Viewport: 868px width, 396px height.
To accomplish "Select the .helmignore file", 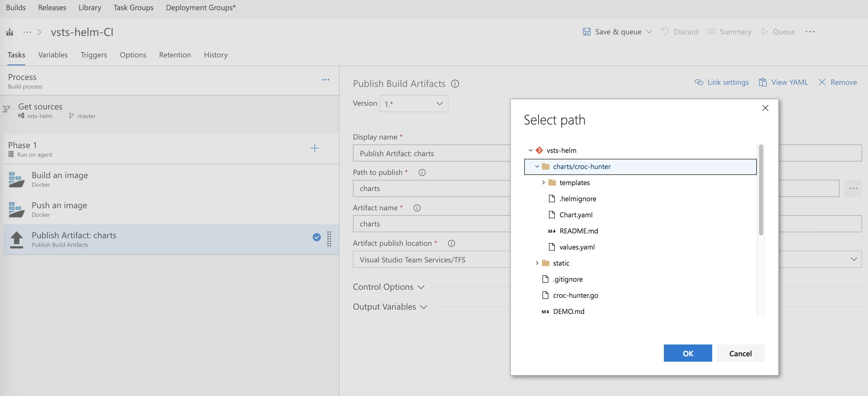I will (x=577, y=199).
